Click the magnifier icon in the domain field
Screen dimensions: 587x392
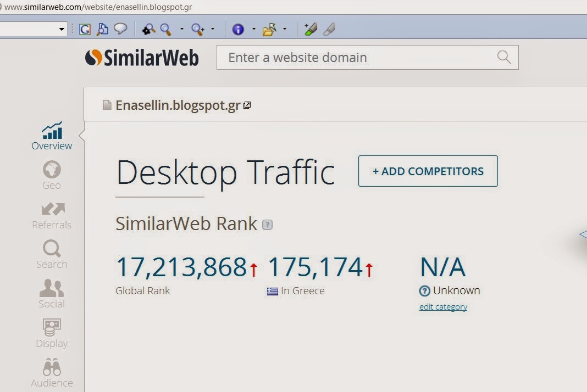(x=504, y=57)
